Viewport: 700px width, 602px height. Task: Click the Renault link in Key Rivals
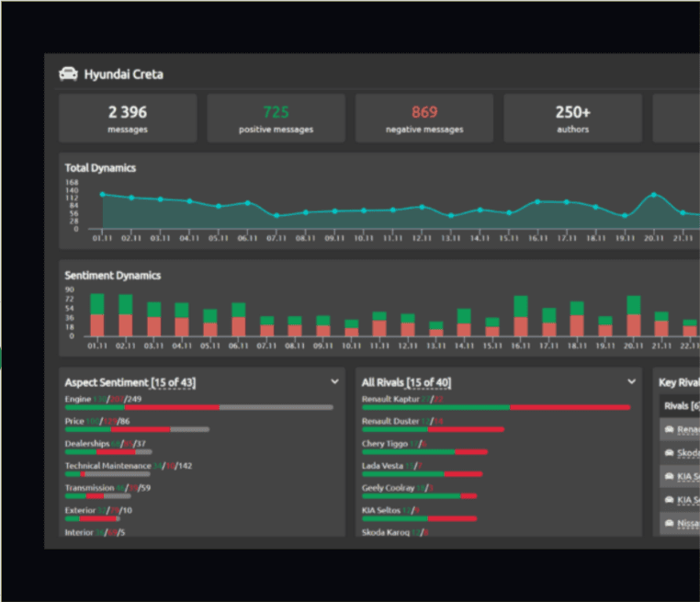pyautogui.click(x=688, y=429)
